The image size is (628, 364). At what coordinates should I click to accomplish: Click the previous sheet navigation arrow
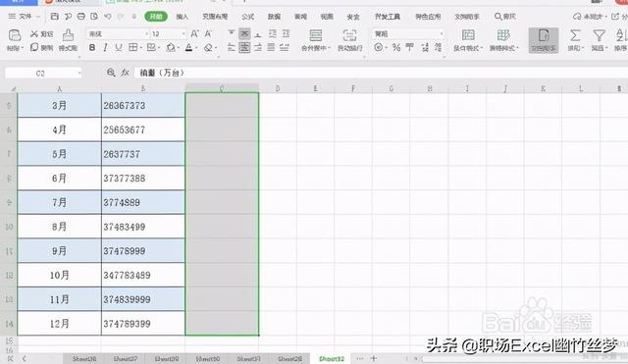pyautogui.click(x=24, y=358)
